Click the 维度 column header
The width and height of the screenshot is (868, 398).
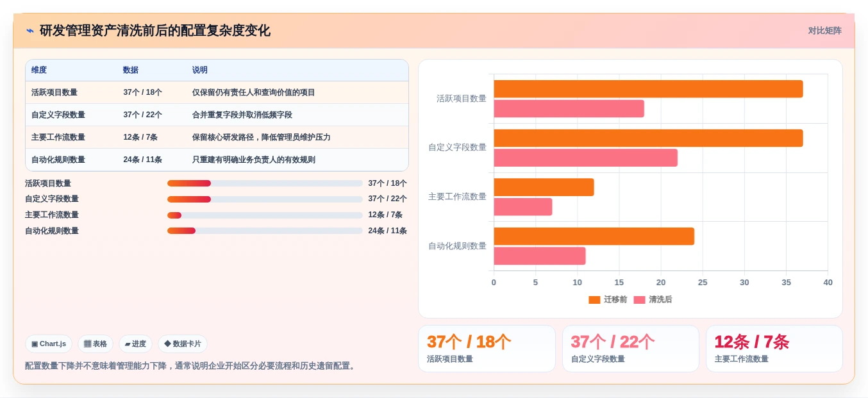click(x=39, y=70)
